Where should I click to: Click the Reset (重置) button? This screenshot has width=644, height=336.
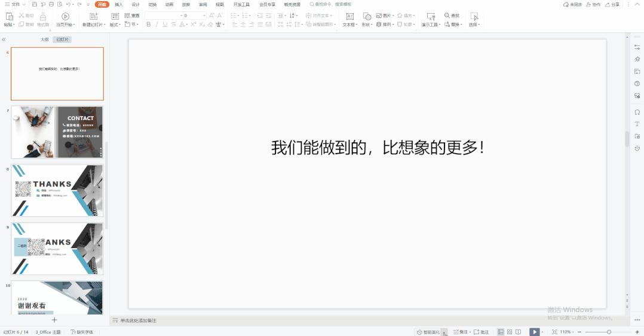[132, 16]
